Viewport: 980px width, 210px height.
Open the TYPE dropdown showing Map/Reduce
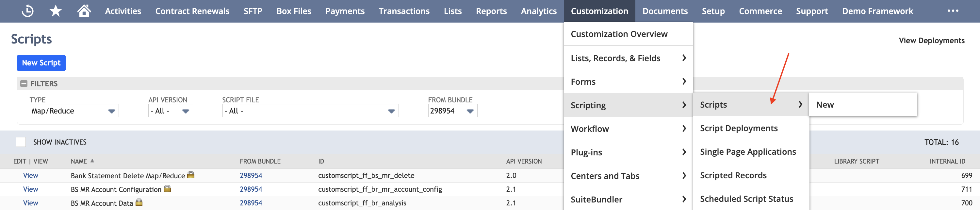74,111
